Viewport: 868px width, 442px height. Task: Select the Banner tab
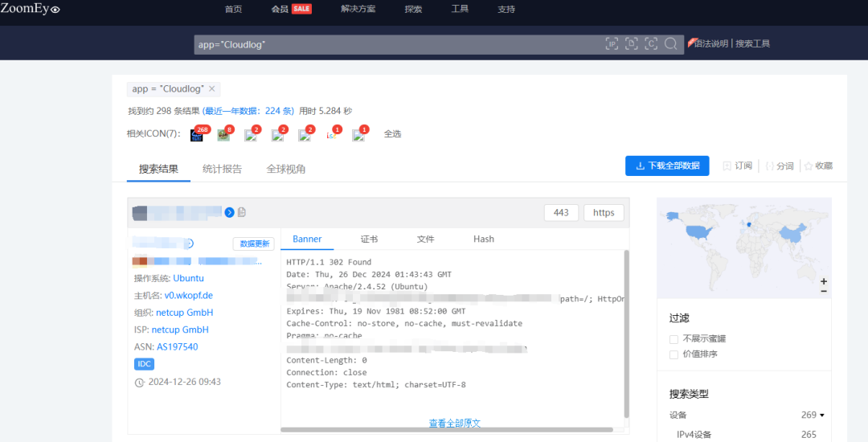[307, 239]
